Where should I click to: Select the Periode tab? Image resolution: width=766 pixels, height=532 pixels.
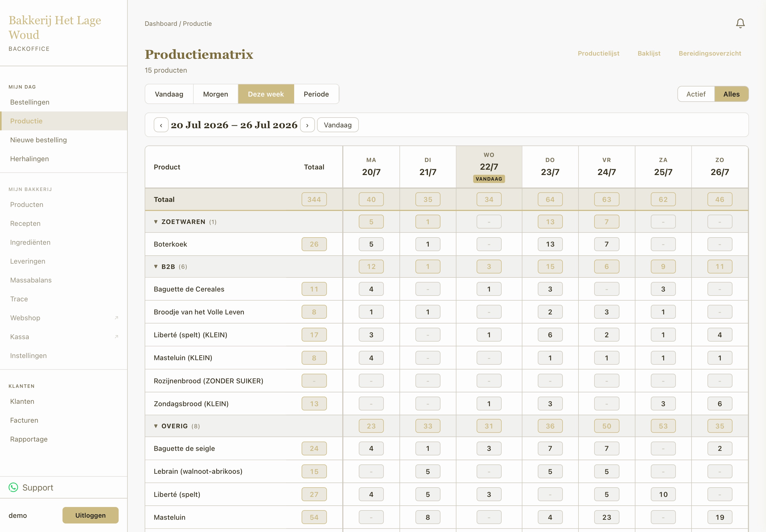(316, 94)
